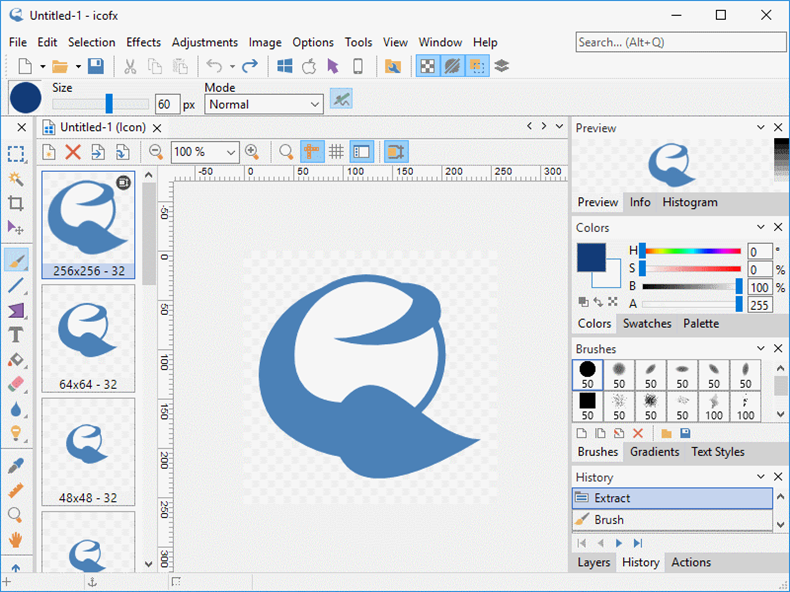This screenshot has width=790, height=592.
Task: Toggle the transparency checkerboard view
Action: (x=428, y=66)
